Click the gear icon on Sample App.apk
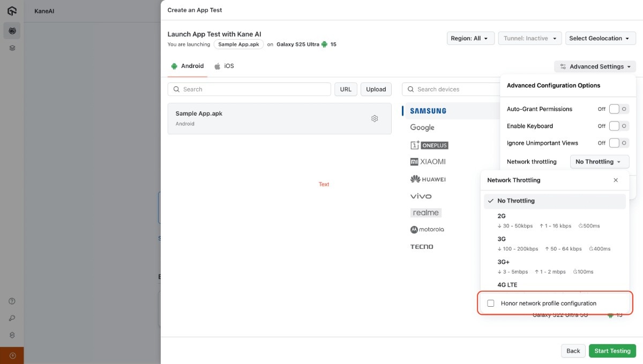Image resolution: width=643 pixels, height=364 pixels. (375, 118)
